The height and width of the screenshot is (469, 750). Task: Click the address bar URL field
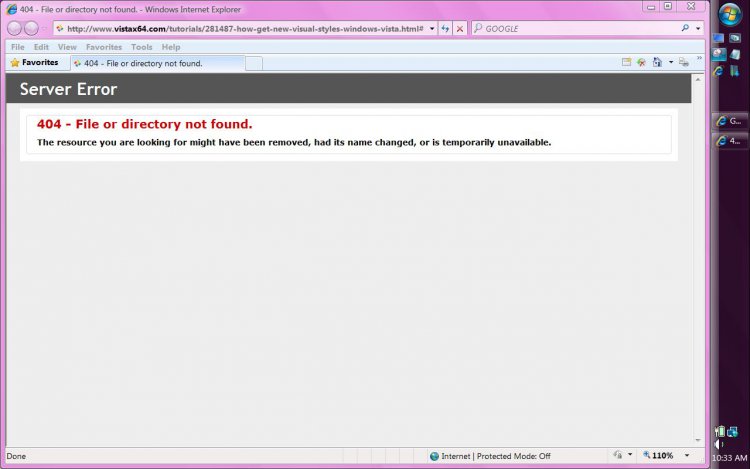click(x=245, y=29)
